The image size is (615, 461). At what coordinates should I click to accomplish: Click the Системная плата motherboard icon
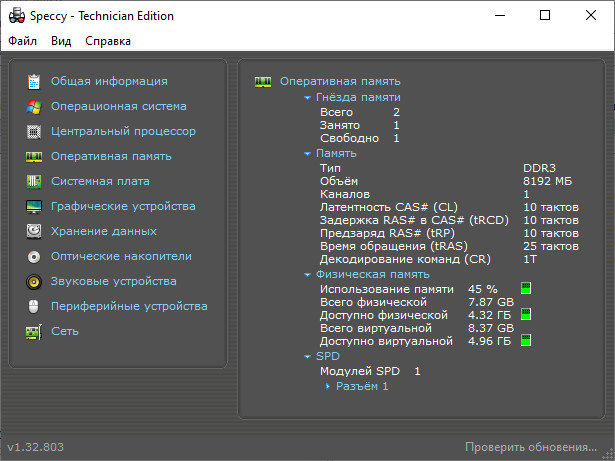pos(34,181)
